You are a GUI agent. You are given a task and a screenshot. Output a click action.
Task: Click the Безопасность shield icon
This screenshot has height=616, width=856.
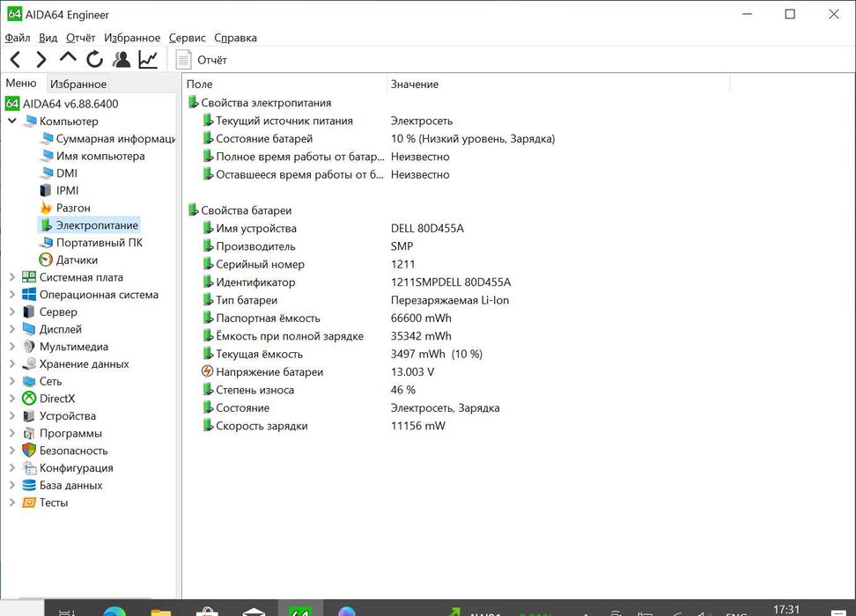point(29,451)
